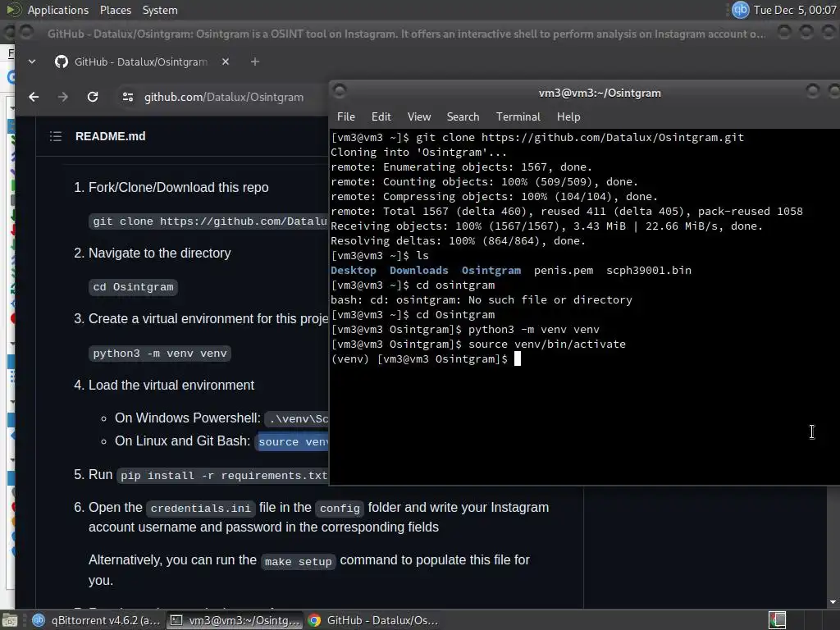Click the qBittorrent tray icon in top panel

click(x=741, y=10)
